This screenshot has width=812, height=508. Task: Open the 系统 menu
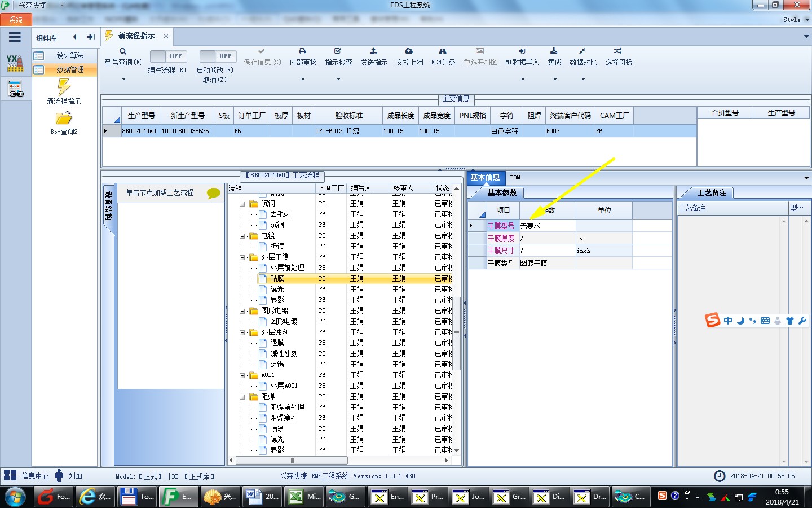(x=16, y=20)
